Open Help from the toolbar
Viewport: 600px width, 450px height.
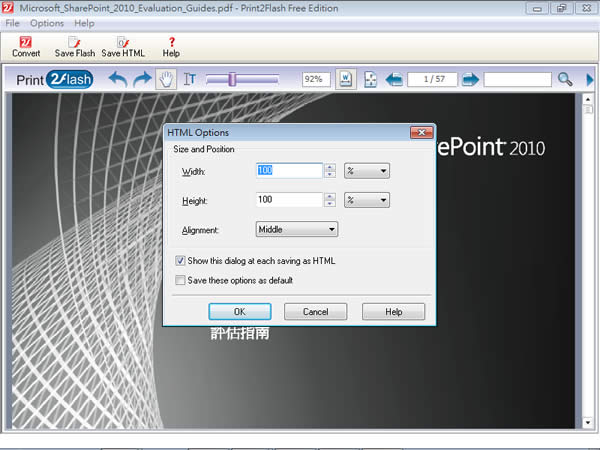point(171,46)
